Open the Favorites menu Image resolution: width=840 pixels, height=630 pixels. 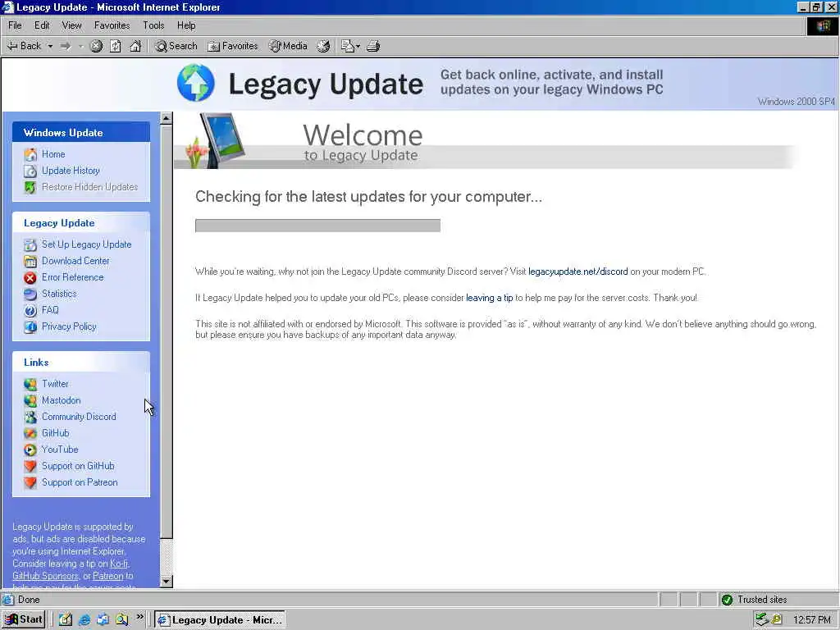(112, 25)
